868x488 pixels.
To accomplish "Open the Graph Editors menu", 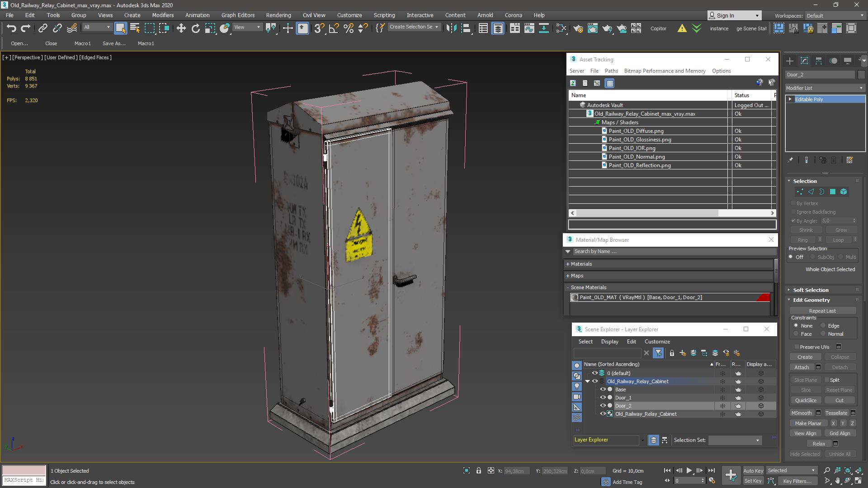I will [238, 15].
